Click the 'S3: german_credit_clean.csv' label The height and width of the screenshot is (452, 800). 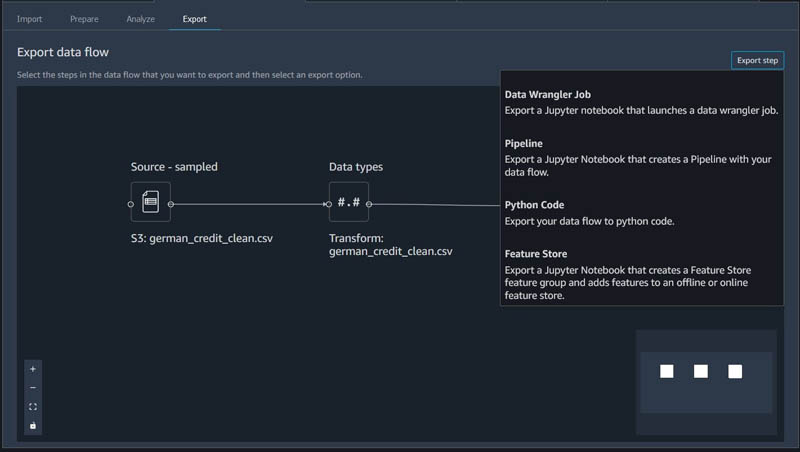coord(202,238)
